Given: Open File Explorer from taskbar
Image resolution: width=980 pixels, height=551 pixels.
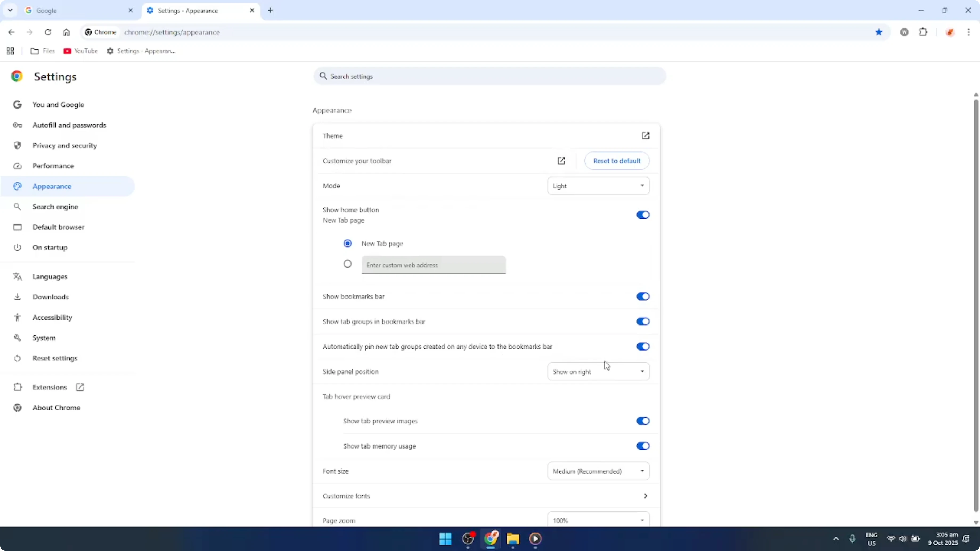Looking at the screenshot, I should coord(513,539).
